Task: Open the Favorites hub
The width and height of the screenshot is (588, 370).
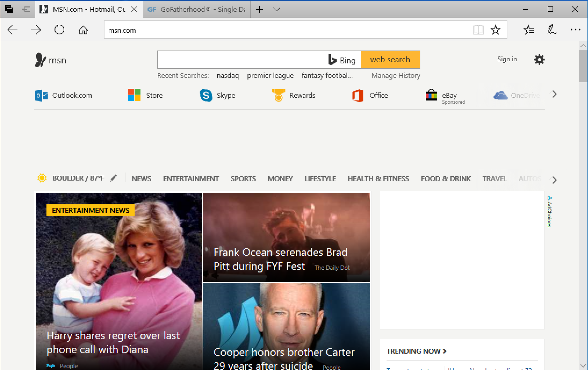Action: 528,30
